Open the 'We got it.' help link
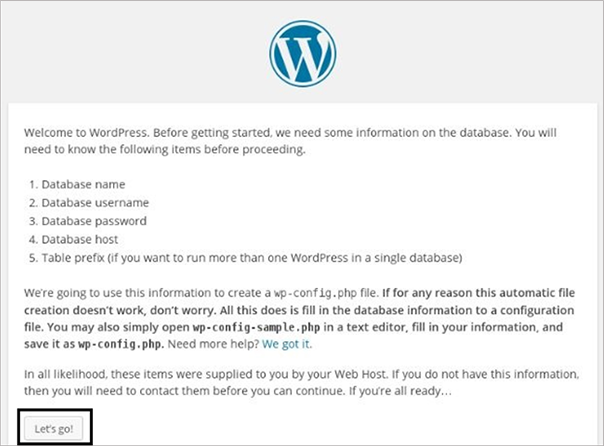 point(287,344)
